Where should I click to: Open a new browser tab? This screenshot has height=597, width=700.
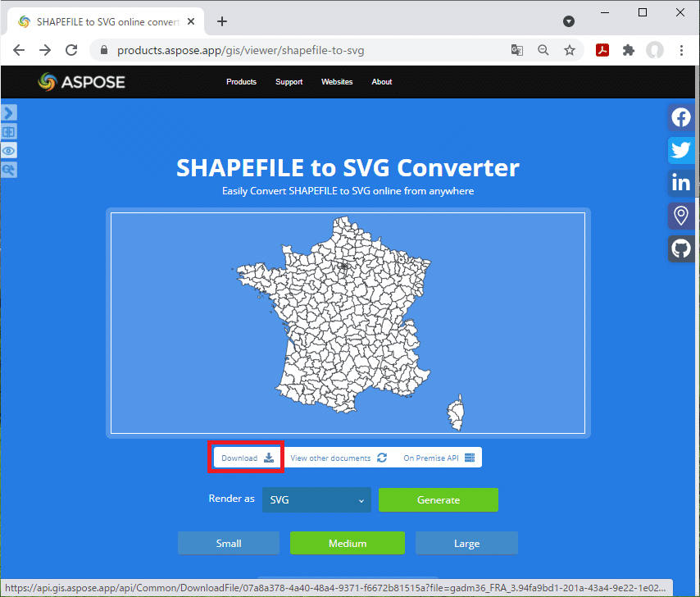(222, 21)
